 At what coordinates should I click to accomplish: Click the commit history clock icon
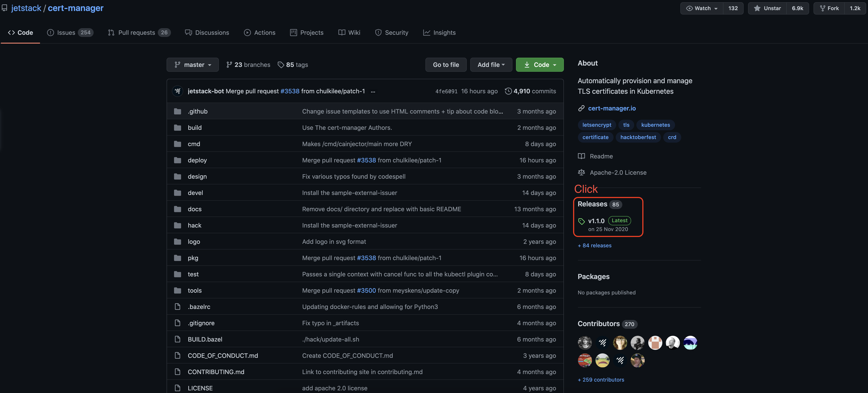tap(508, 91)
